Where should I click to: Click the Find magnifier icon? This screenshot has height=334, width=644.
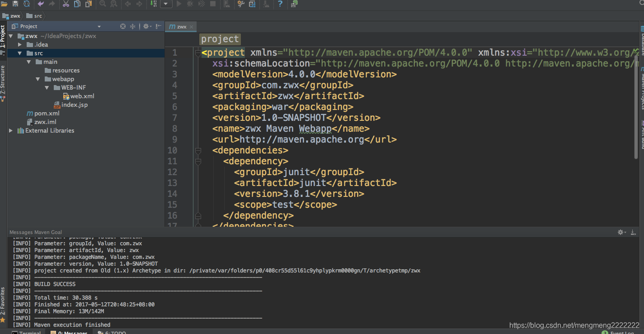click(103, 4)
